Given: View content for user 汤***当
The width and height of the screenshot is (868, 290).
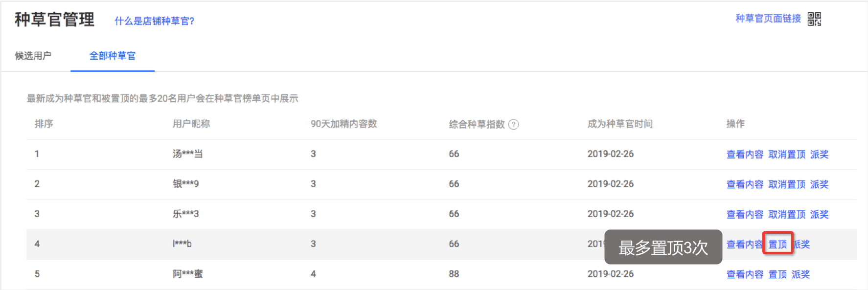Looking at the screenshot, I should [745, 155].
